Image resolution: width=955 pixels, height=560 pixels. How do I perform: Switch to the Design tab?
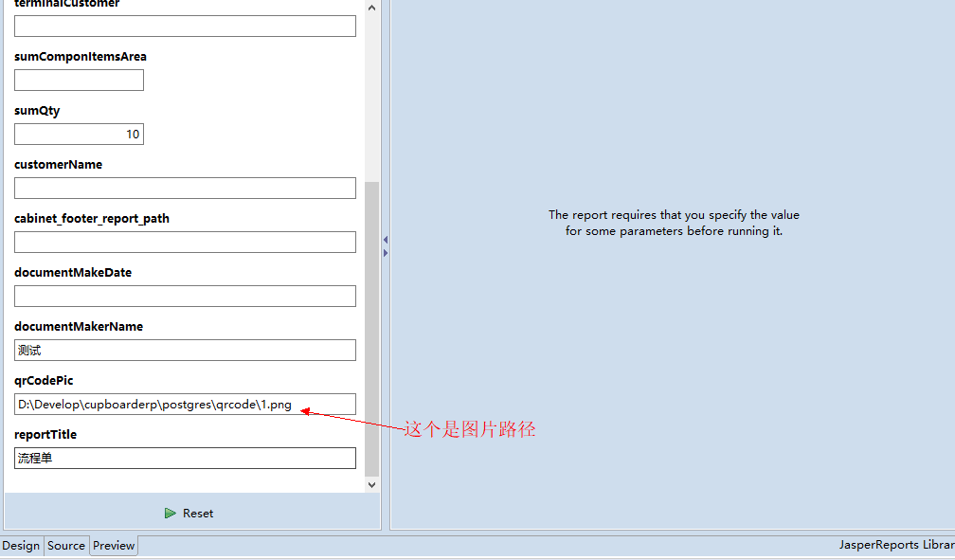tap(21, 546)
